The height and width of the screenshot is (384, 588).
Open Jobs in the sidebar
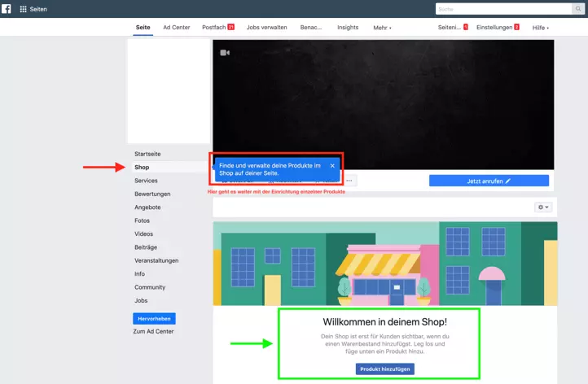pyautogui.click(x=141, y=300)
